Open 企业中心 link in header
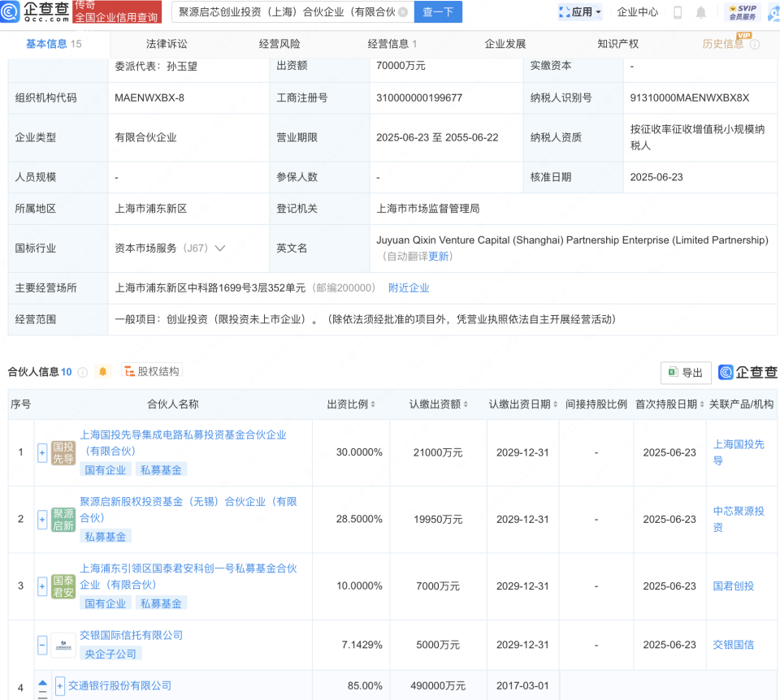The height and width of the screenshot is (700, 780). click(x=637, y=12)
